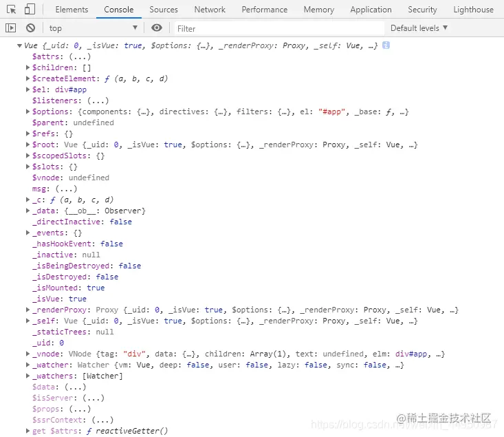Open the Default levels dropdown
504x437 pixels.
(419, 28)
